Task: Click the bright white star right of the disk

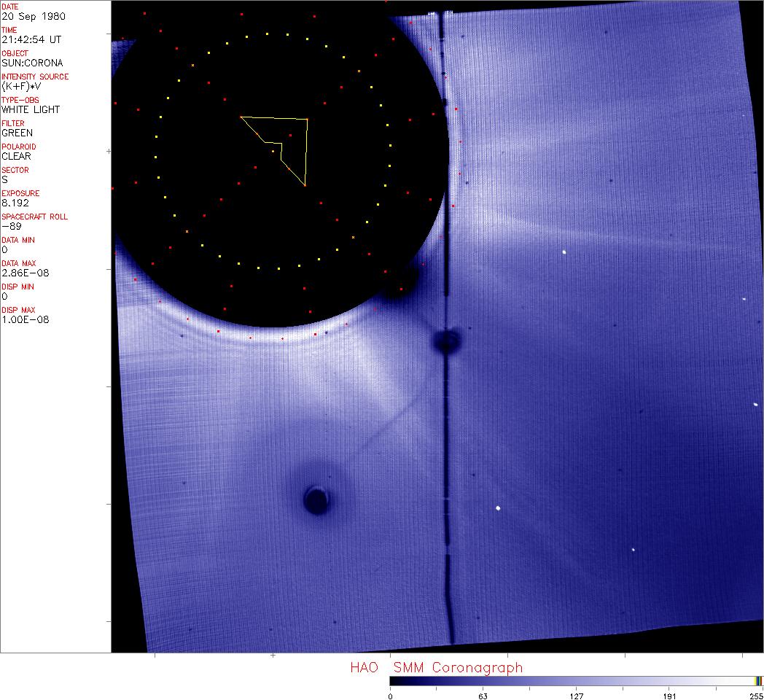Action: coord(564,252)
